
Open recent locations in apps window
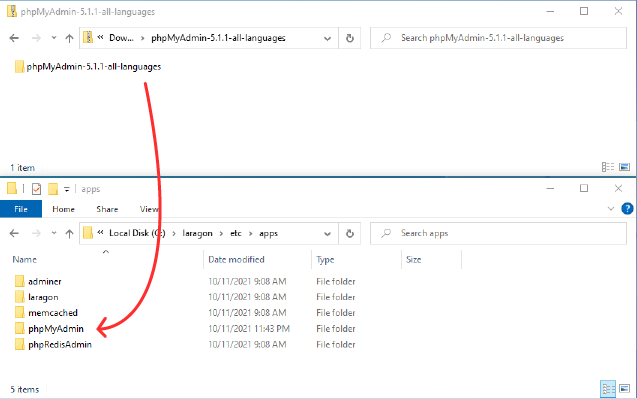[54, 234]
